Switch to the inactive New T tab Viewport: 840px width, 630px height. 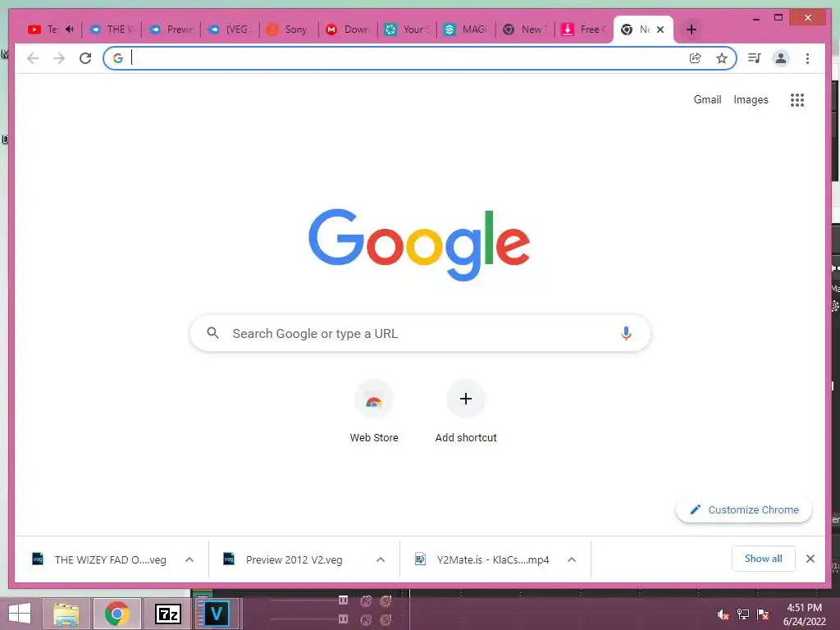526,30
